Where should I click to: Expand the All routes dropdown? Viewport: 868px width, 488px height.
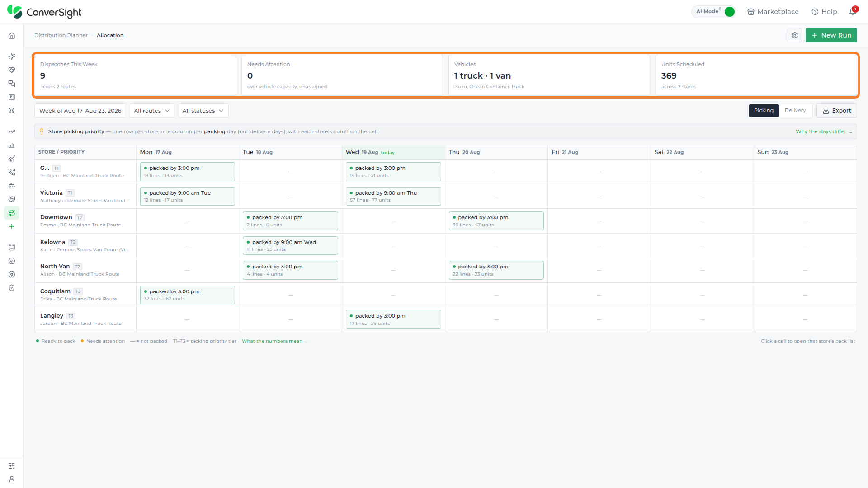(x=152, y=111)
